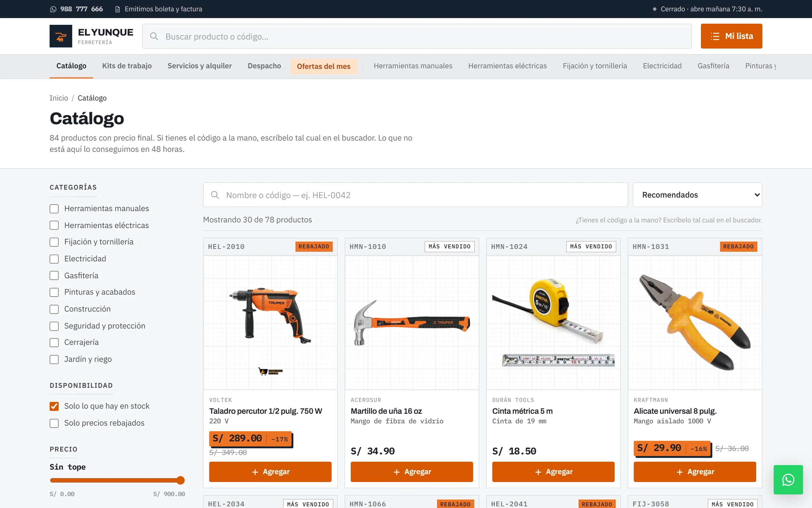
Task: Click the magnifier icon in the header search
Action: 154,36
